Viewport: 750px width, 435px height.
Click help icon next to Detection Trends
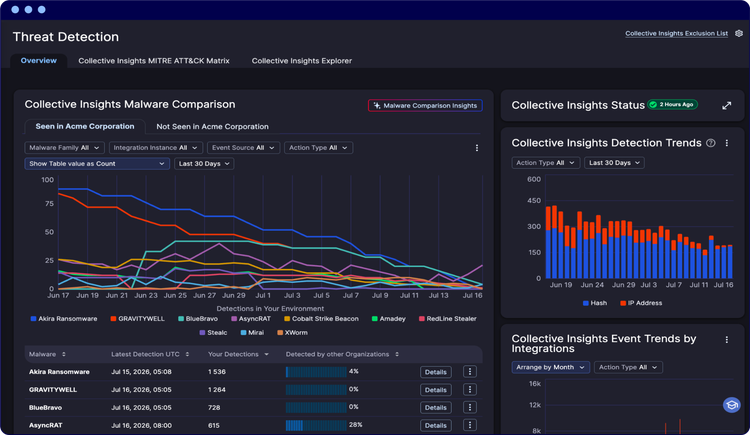point(711,143)
